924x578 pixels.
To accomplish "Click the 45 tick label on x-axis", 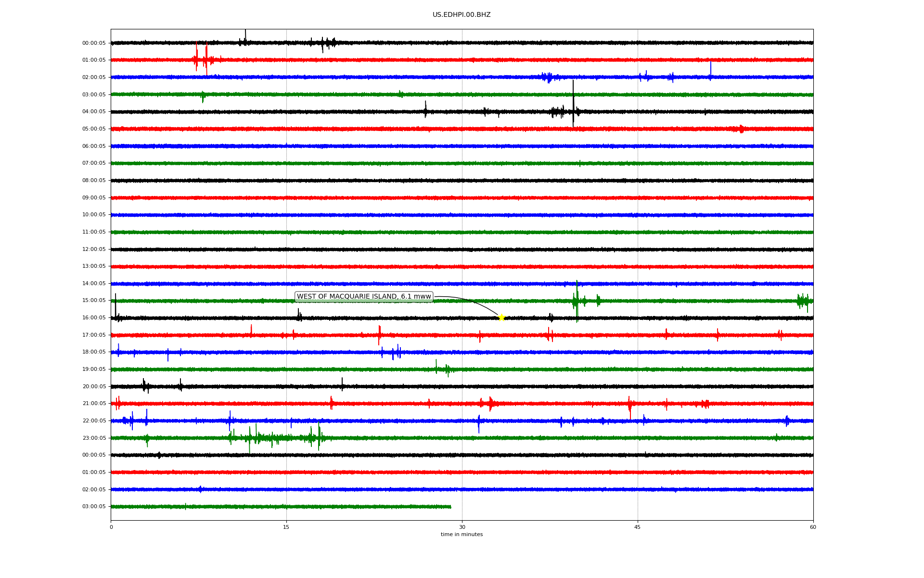I will coord(638,527).
